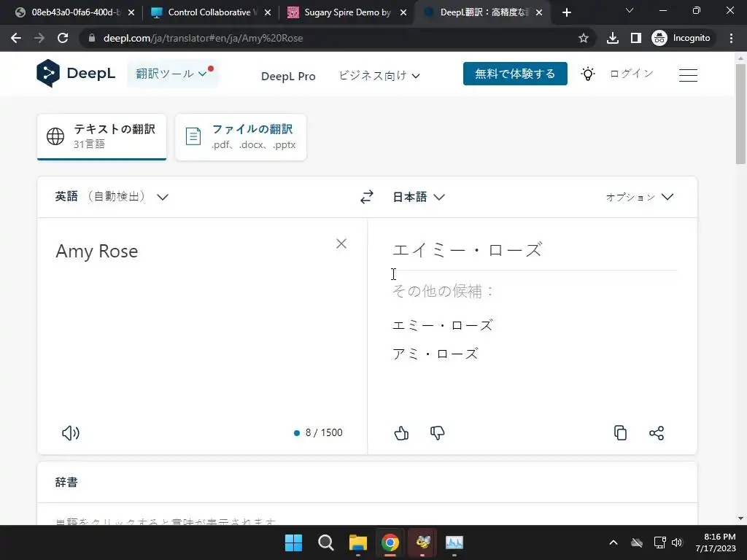
Task: Click the volume tray icon
Action: 677,542
